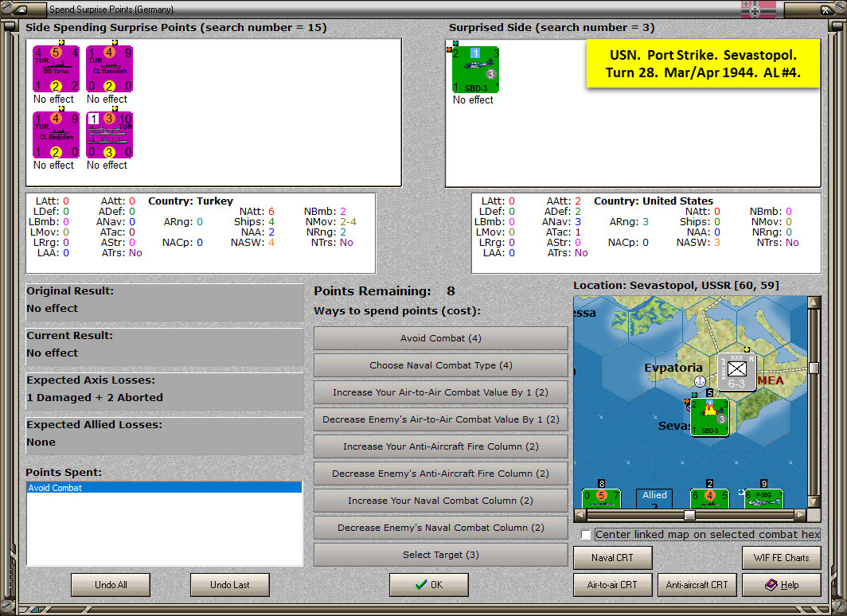Click the yellow USN Port Strike Sevastopol note
This screenshot has width=847, height=616.
(x=703, y=64)
